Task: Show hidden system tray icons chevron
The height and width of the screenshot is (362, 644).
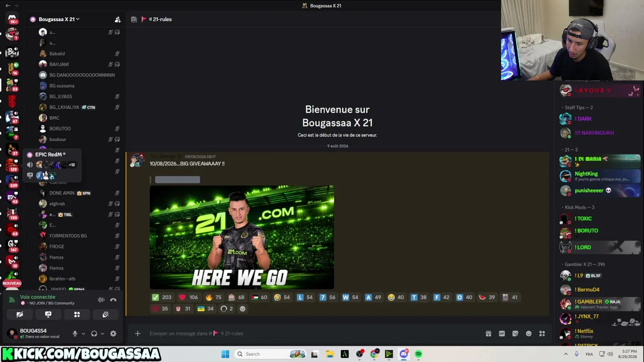Action: (566, 354)
